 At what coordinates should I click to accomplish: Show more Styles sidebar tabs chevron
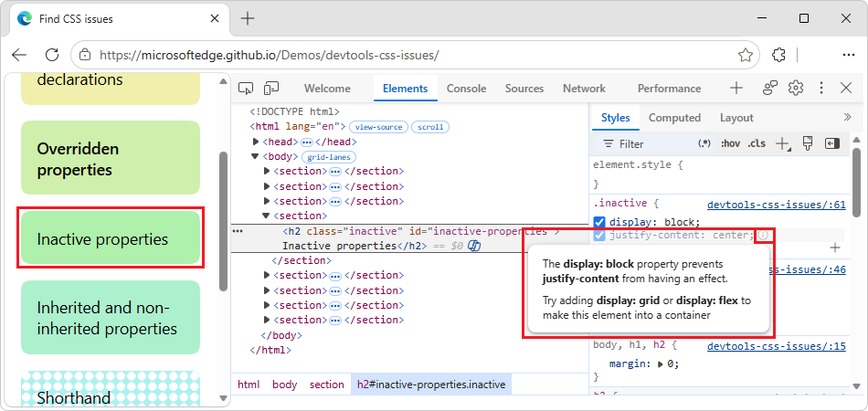847,117
